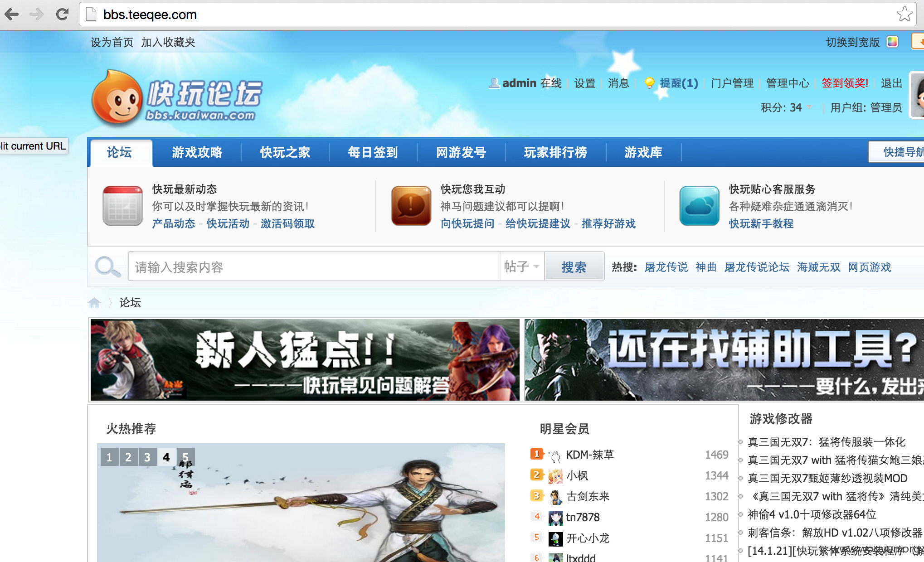The height and width of the screenshot is (562, 924).
Task: Click the lightbulb reminder icon
Action: coord(650,83)
